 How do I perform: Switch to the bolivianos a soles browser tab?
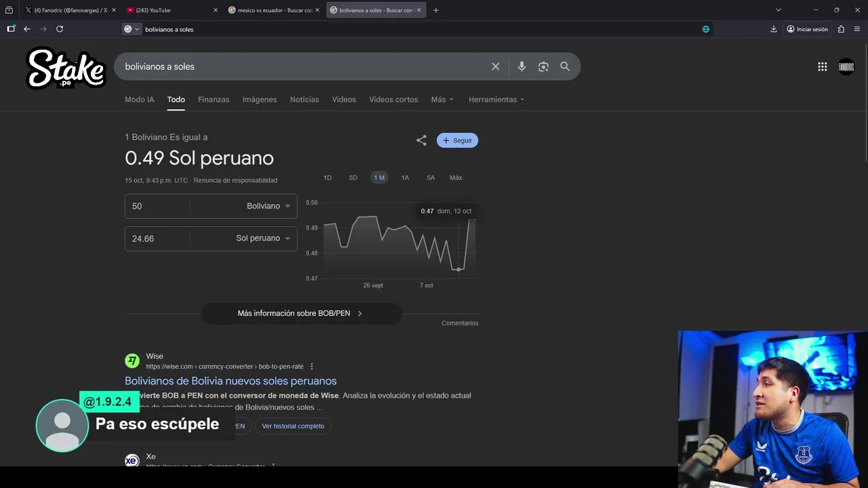[376, 10]
